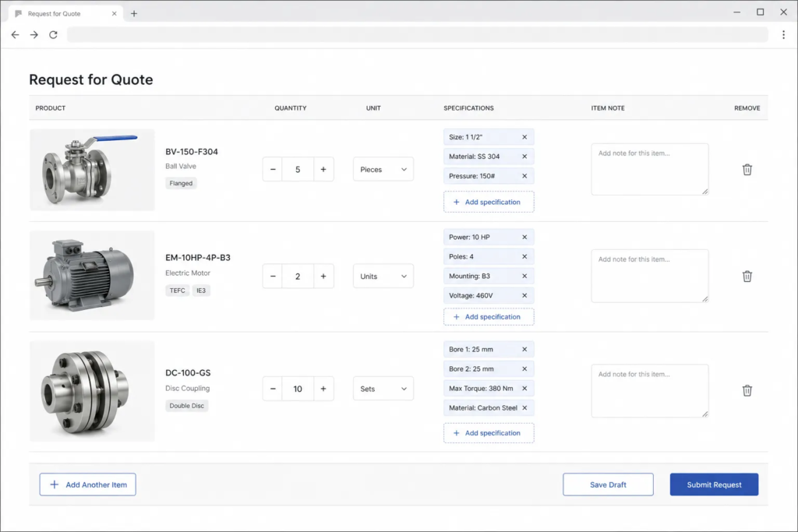Screen dimensions: 798x532
Task: Go back in the browser
Action: click(16, 34)
